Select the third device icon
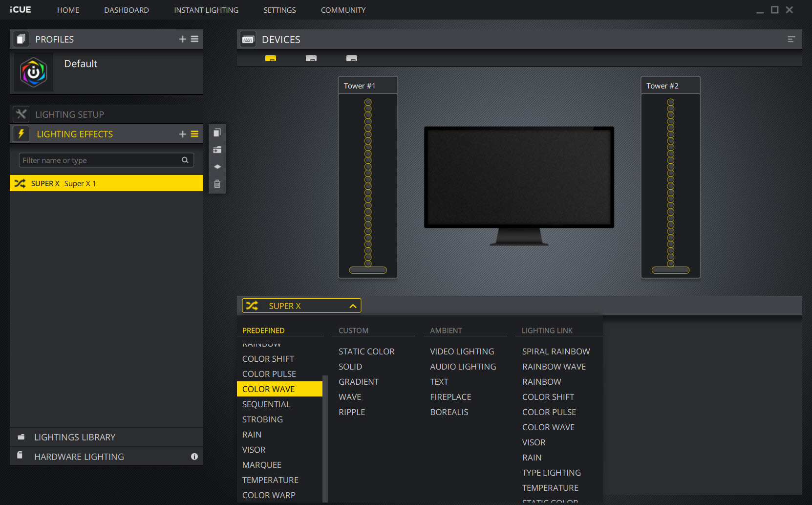 click(352, 58)
